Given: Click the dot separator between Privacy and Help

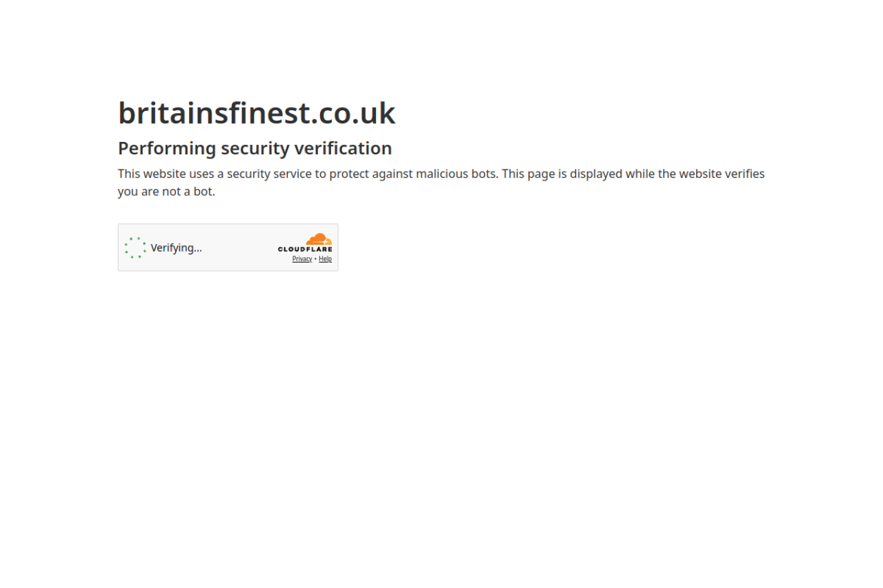Looking at the screenshot, I should click(315, 259).
